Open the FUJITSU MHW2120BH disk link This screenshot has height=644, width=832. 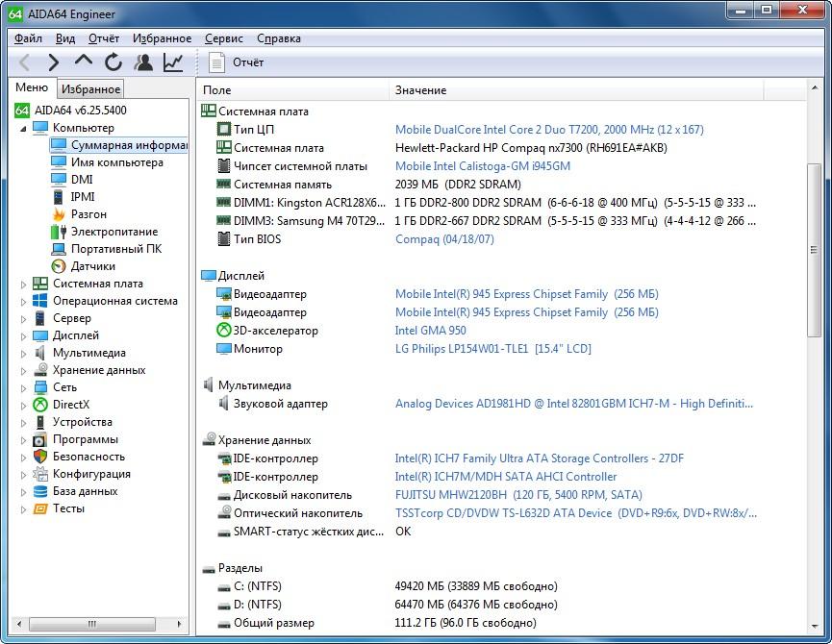click(x=518, y=494)
